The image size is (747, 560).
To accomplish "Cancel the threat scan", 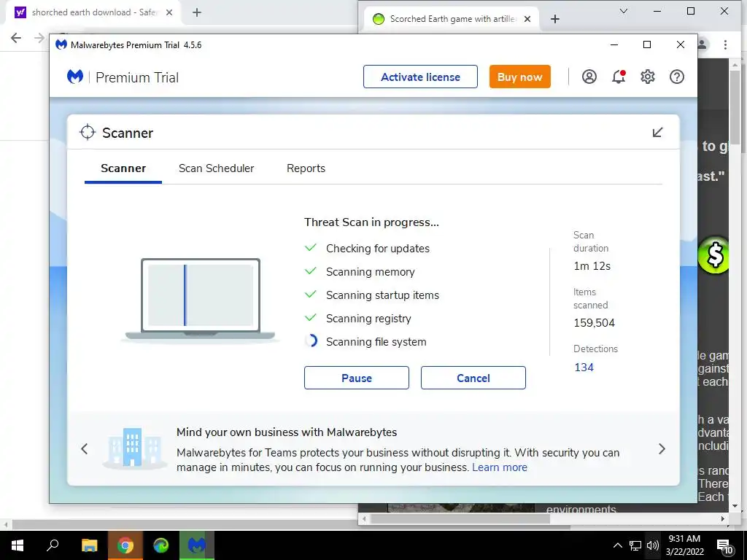I will (x=473, y=378).
